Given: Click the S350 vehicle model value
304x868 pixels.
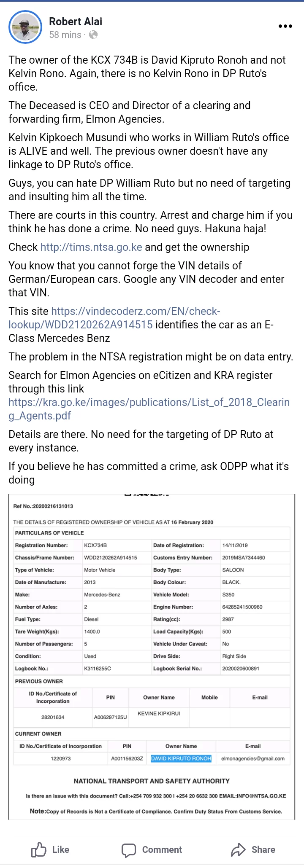Looking at the screenshot, I should (228, 594).
